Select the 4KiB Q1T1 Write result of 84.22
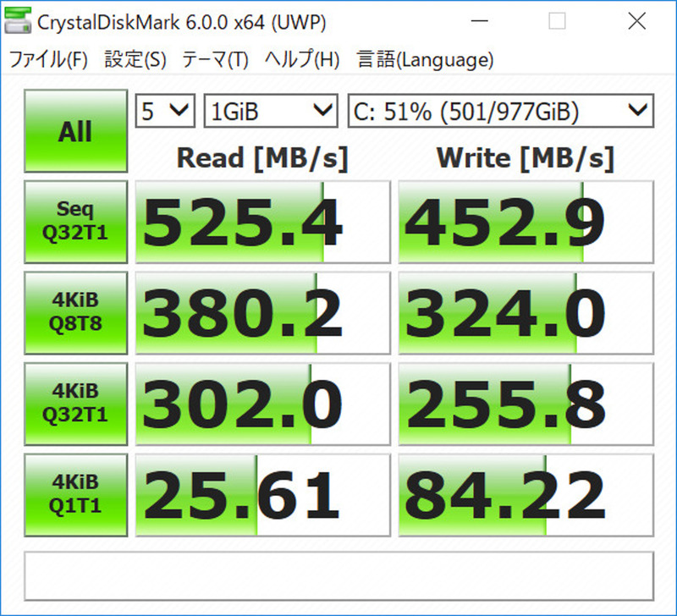 [x=525, y=493]
